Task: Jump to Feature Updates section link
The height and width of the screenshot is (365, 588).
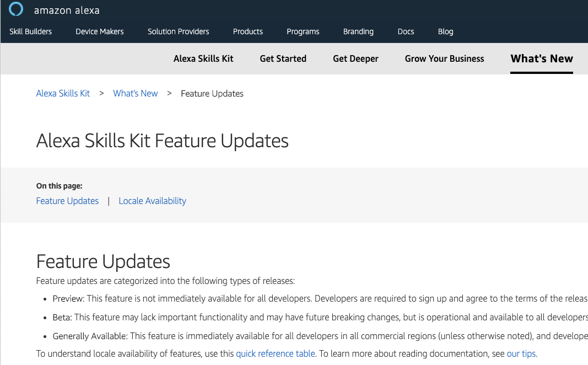Action: pos(67,201)
